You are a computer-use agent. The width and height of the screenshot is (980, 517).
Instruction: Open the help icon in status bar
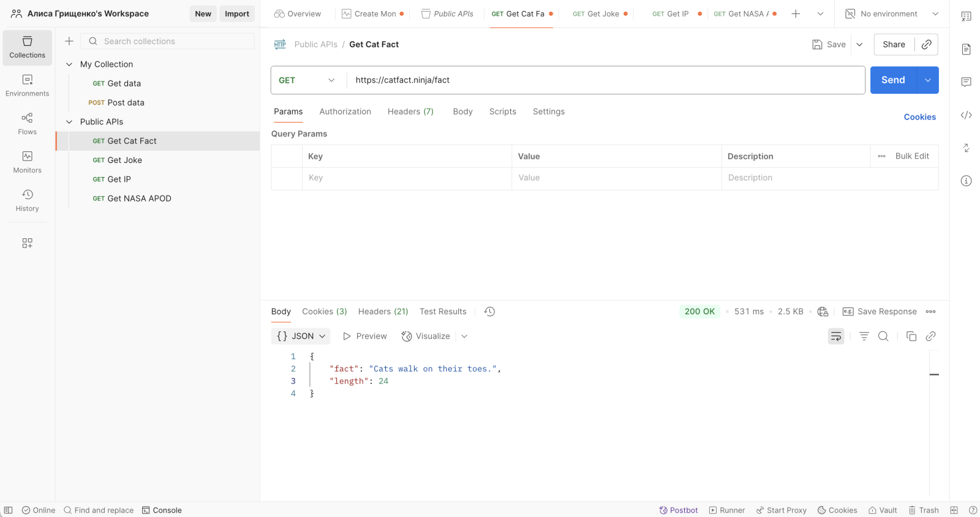(973, 510)
